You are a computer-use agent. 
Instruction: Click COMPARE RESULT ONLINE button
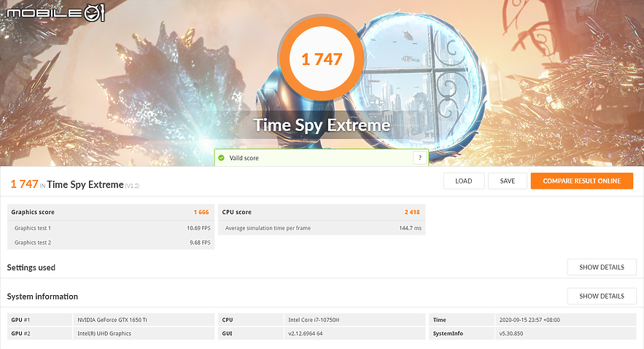(581, 181)
